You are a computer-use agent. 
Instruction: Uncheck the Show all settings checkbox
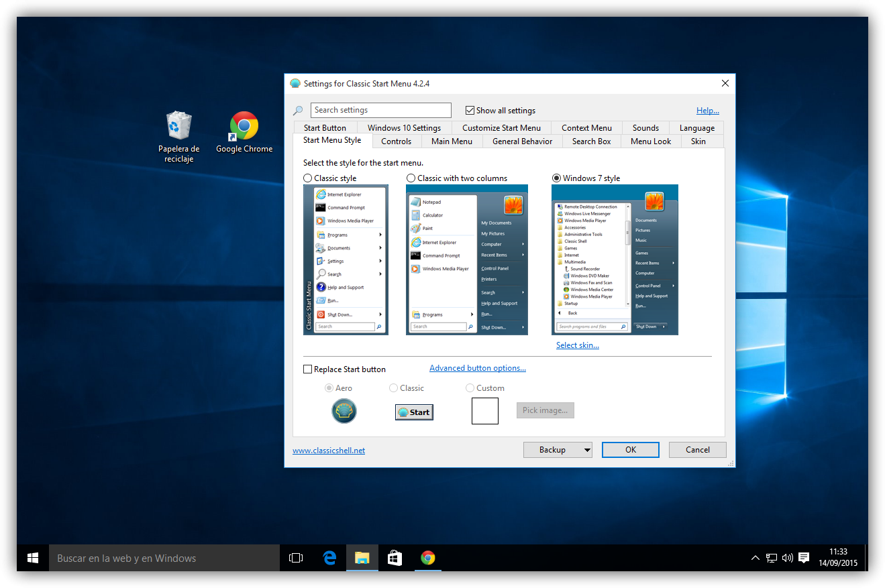pyautogui.click(x=470, y=111)
